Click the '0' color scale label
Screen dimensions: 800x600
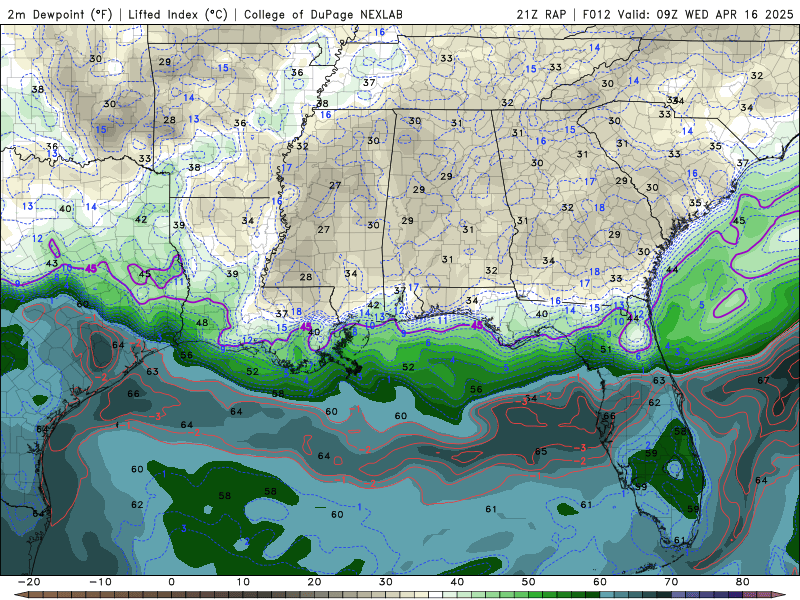[171, 582]
